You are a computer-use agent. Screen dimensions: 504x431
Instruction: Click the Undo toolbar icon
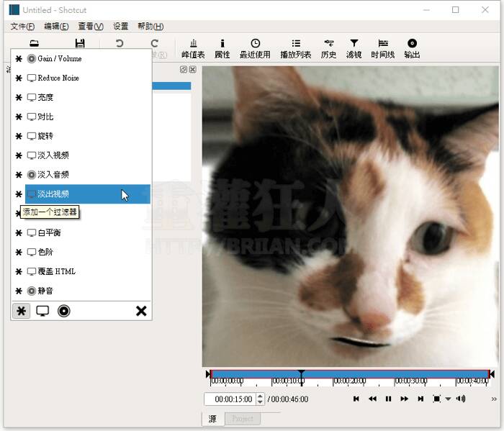pyautogui.click(x=120, y=43)
